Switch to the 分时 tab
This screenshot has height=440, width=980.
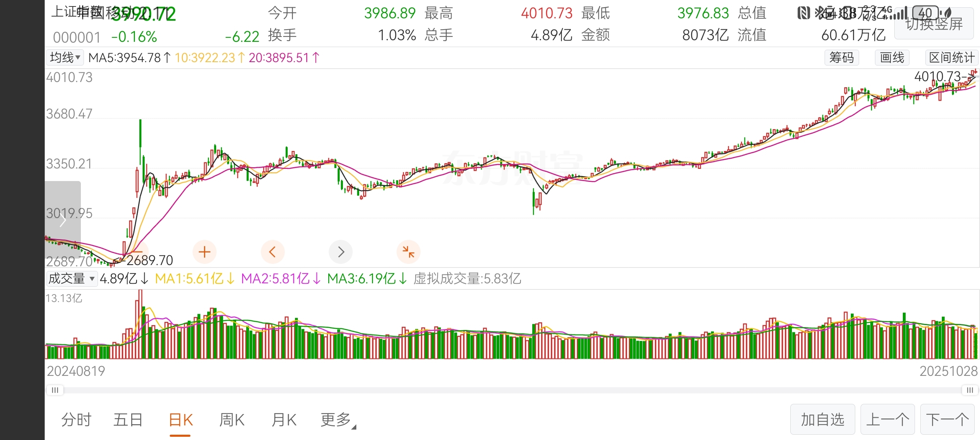tap(76, 420)
